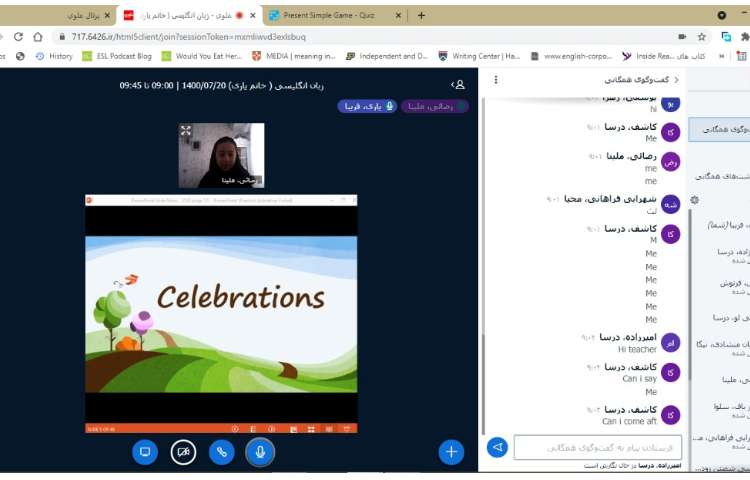The height and width of the screenshot is (480, 750).
Task: Open ESL Podcast Blog bookmark
Action: pyautogui.click(x=117, y=56)
